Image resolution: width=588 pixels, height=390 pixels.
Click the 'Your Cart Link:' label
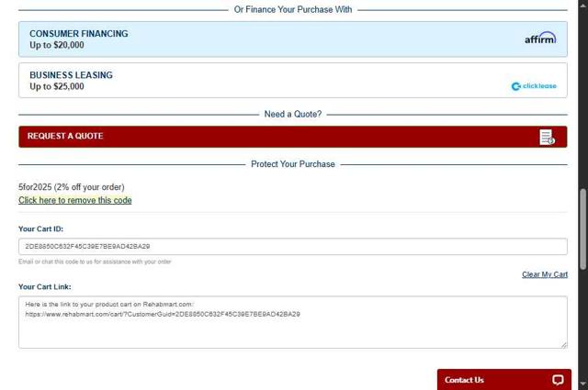pyautogui.click(x=45, y=287)
